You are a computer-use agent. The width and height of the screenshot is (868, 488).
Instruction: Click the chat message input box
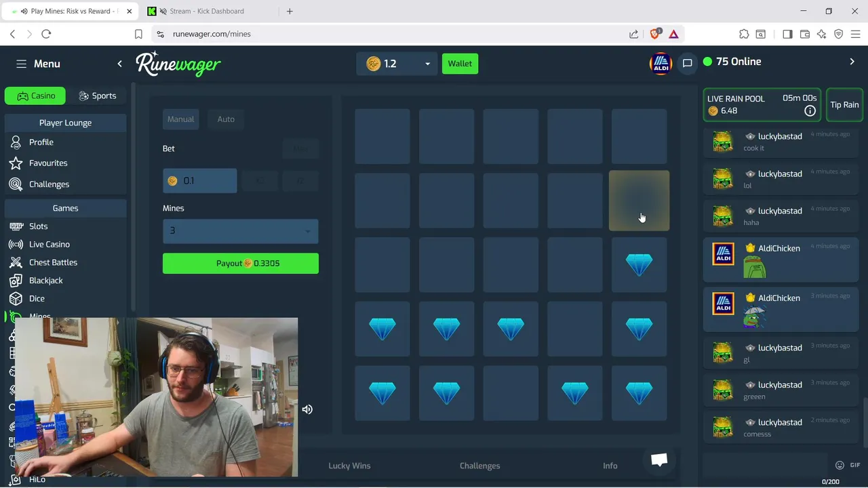click(764, 465)
